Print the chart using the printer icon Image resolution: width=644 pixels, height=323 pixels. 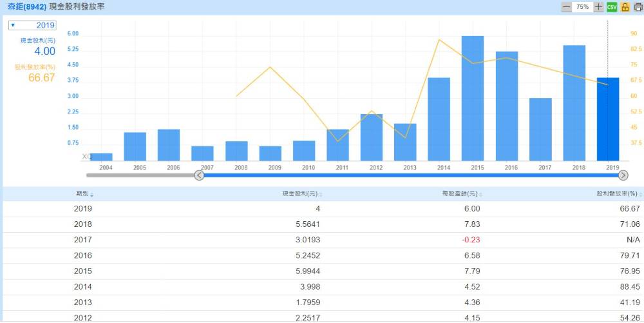639,7
